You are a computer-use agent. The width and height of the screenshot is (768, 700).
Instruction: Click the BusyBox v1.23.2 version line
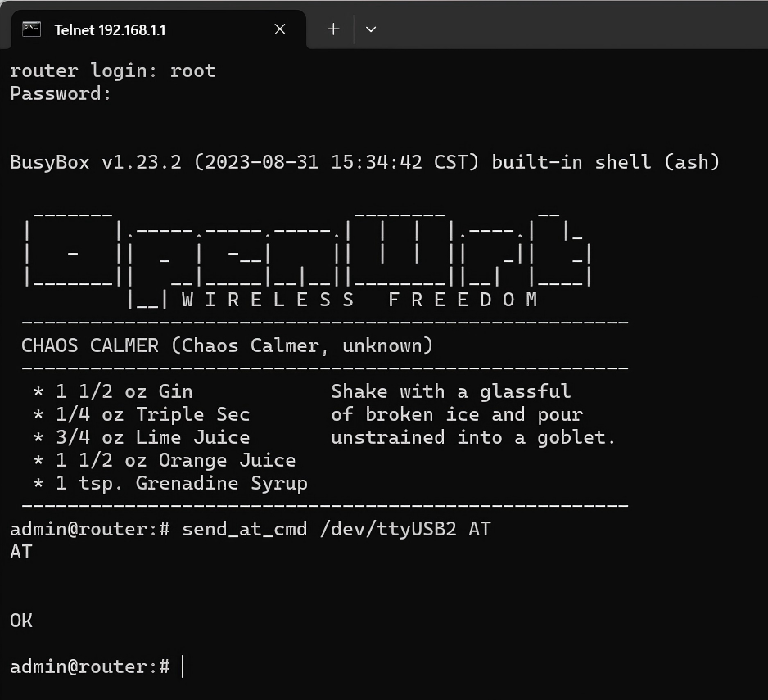(364, 162)
